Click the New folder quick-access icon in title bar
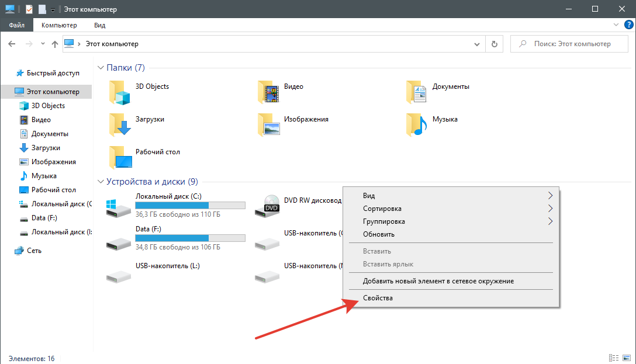Image resolution: width=636 pixels, height=364 pixels. pos(42,9)
